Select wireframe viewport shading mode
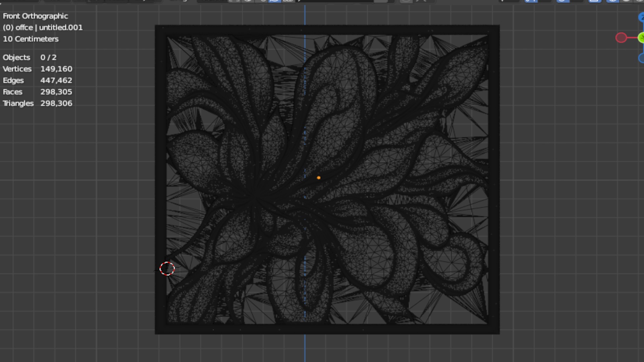Viewport: 644px width, 362px height. click(x=612, y=1)
